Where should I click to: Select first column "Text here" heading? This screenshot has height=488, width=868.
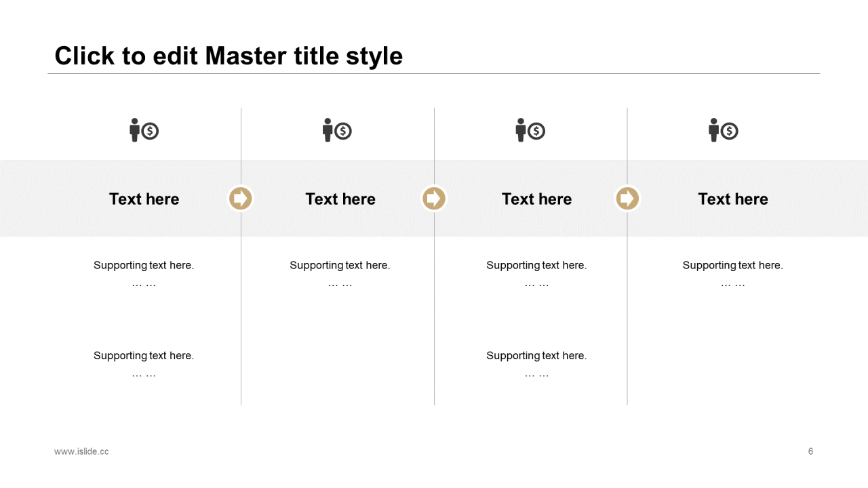tap(144, 199)
